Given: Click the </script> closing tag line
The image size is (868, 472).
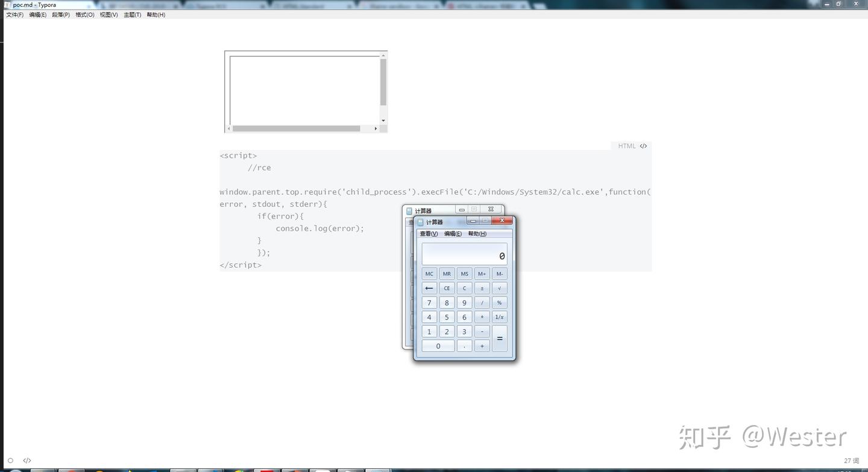Looking at the screenshot, I should 241,265.
